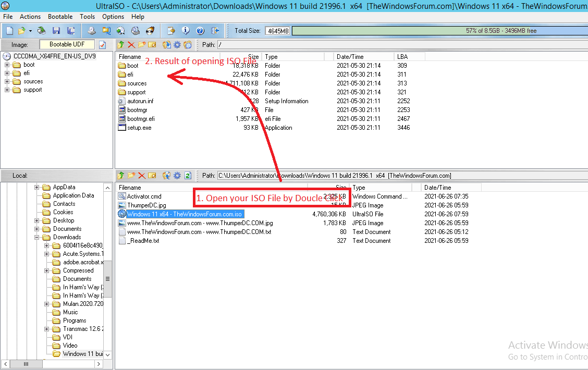Create a new folder in the image panel
The width and height of the screenshot is (588, 370).
(x=141, y=45)
